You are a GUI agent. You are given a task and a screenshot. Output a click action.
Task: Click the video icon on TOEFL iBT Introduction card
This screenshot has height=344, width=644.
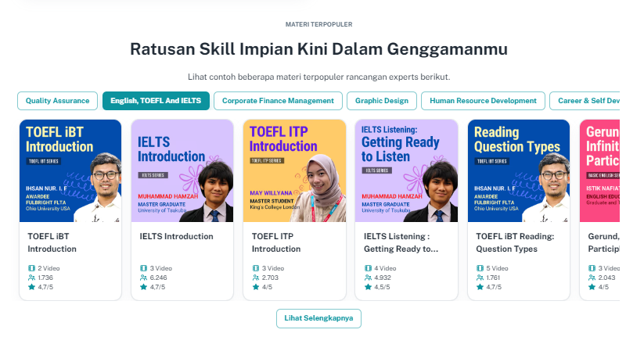31,268
